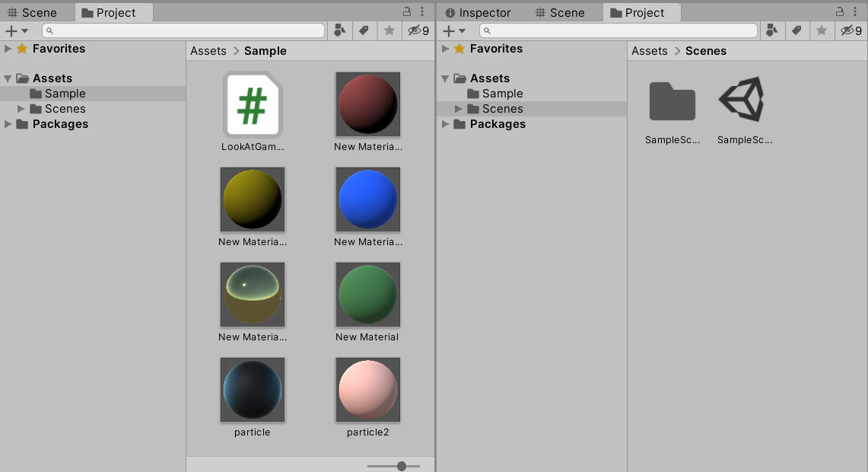The image size is (868, 472).
Task: Expand Packages in left panel tree
Action: point(8,124)
